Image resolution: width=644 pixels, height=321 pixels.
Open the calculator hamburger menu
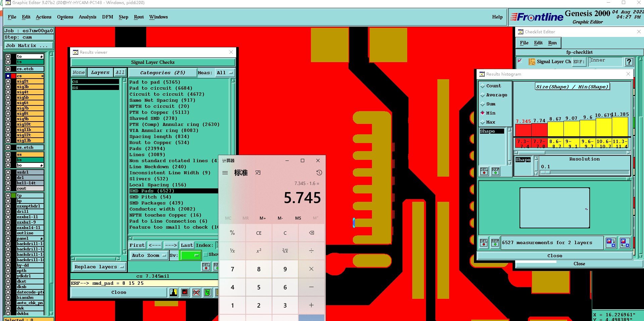point(225,173)
